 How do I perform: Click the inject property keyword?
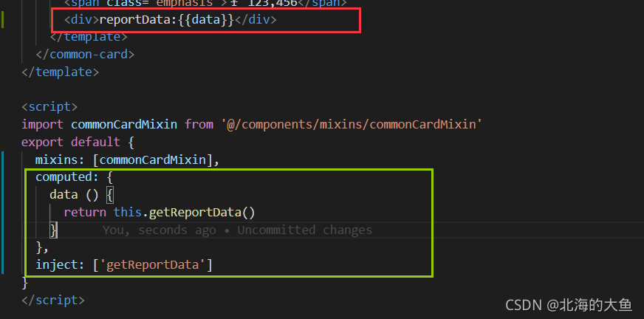point(56,265)
